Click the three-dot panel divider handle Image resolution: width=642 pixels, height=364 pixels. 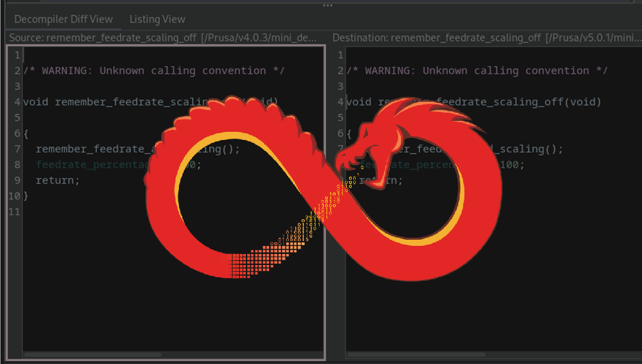point(328,5)
